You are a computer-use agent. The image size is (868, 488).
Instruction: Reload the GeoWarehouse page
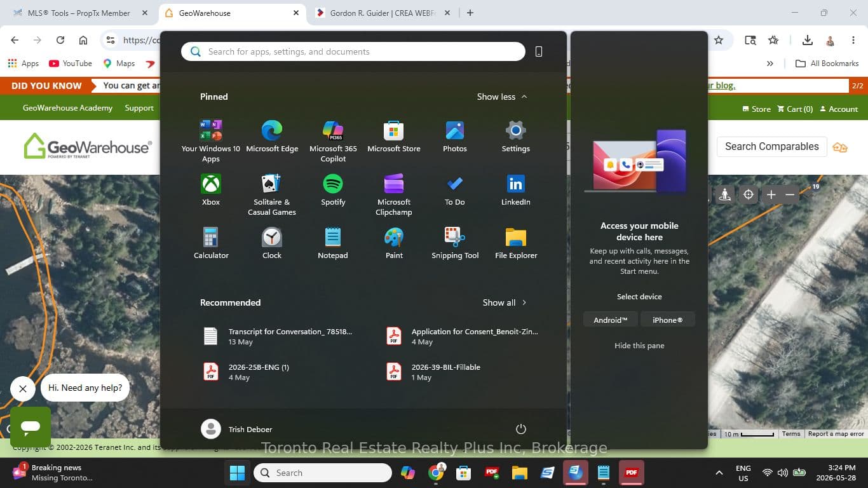click(60, 40)
